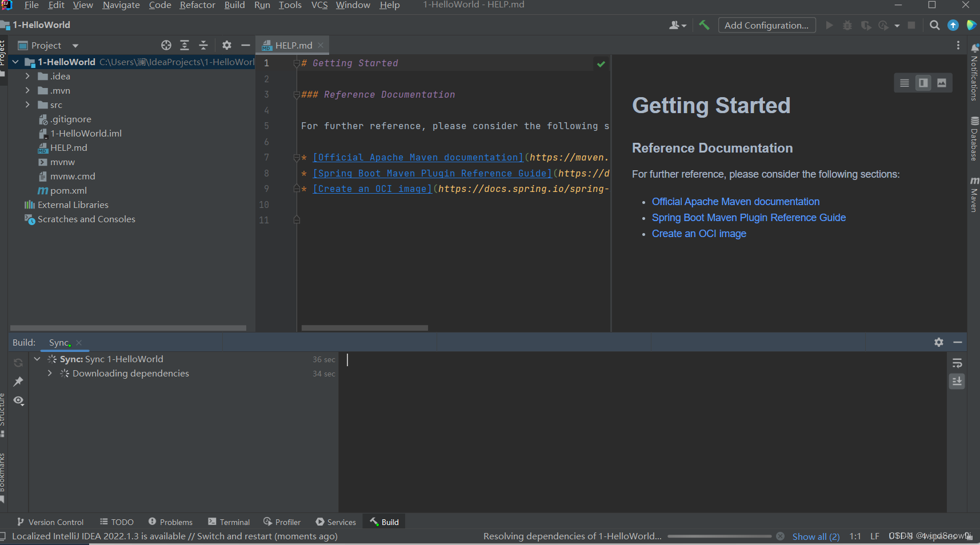Open editor tab options three-dot menu
This screenshot has width=980, height=545.
(x=958, y=45)
